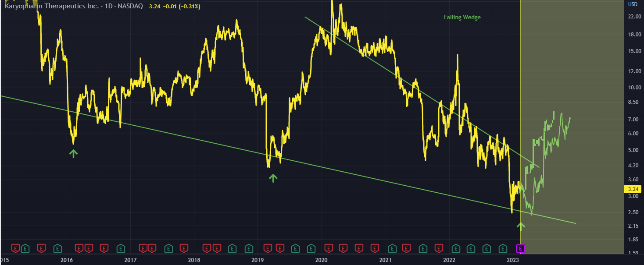644x265 pixels.
Task: Open the green earnings icon just before 2016
Action: (x=57, y=249)
